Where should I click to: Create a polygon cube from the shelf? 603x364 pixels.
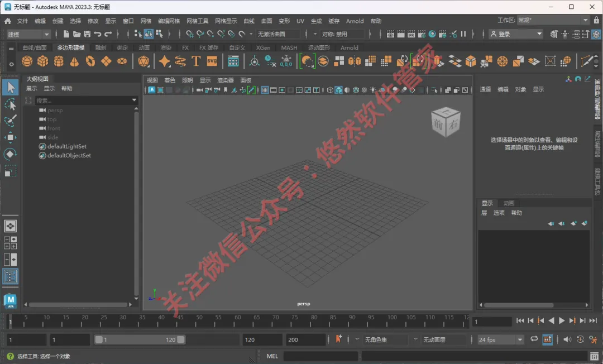coord(42,61)
